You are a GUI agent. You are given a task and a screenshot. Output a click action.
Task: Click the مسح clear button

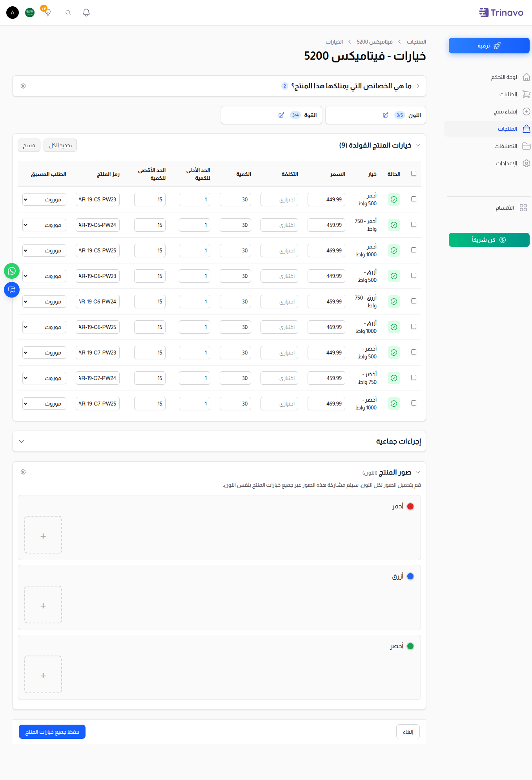tap(29, 146)
